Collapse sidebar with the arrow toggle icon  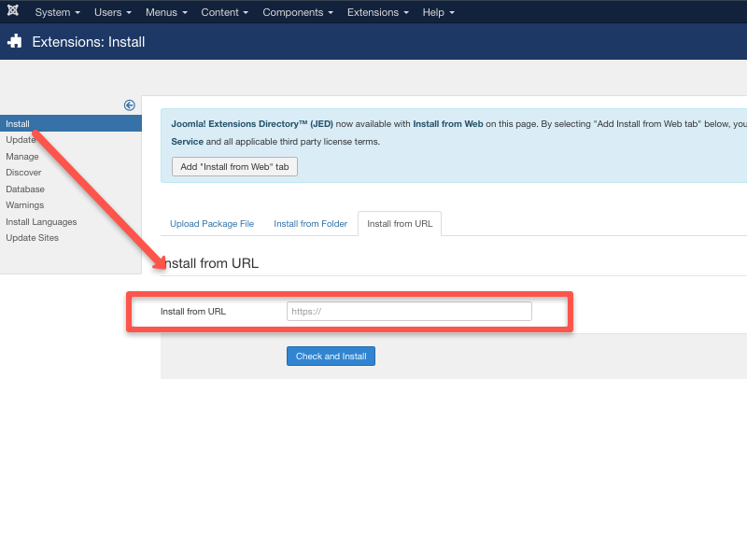click(130, 105)
